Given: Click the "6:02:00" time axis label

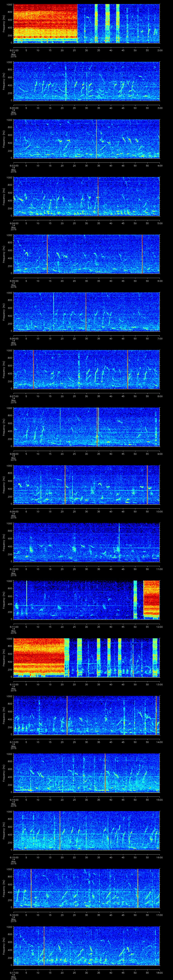Looking at the screenshot, I should [14, 108].
